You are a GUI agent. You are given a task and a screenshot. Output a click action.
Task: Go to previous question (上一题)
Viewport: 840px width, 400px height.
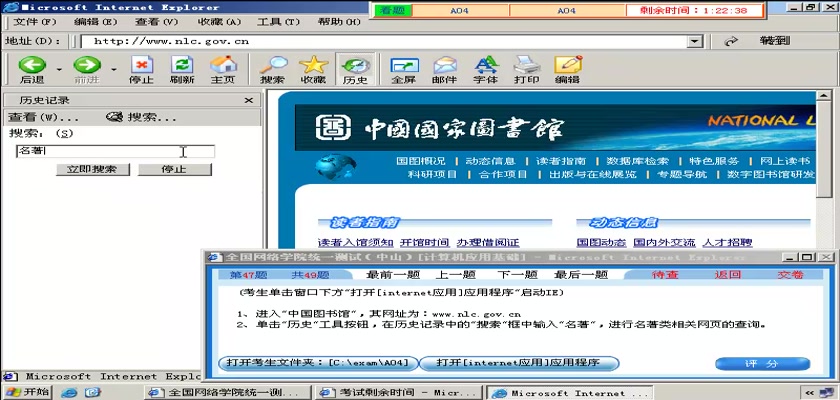point(455,275)
